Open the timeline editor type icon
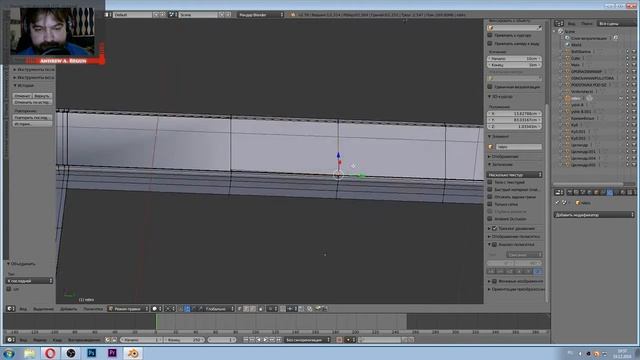640x360 pixels. click(x=11, y=340)
